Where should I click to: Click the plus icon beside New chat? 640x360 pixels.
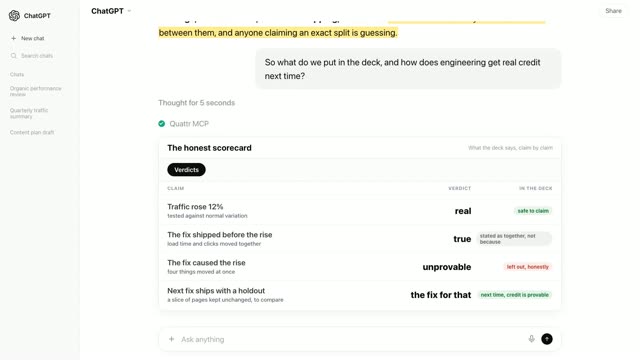(13, 38)
